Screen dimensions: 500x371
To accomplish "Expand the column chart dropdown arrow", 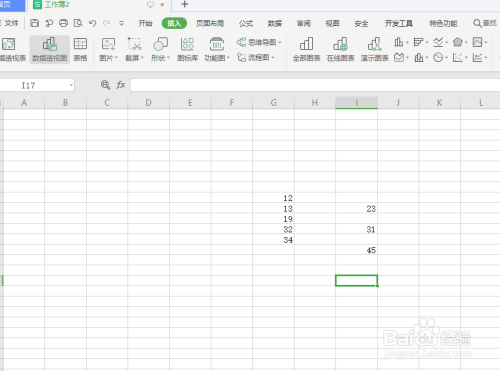I will 407,42.
